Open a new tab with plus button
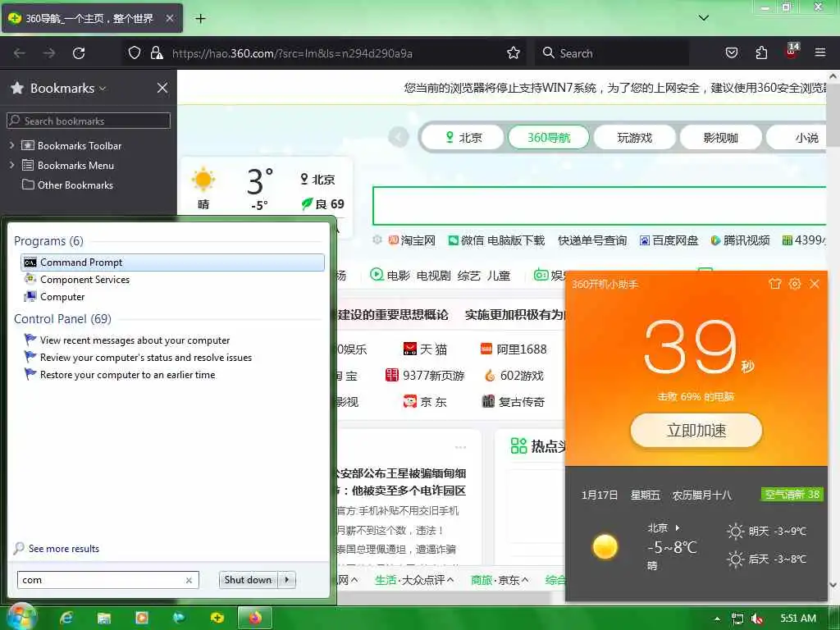Image resolution: width=840 pixels, height=630 pixels. pos(200,19)
